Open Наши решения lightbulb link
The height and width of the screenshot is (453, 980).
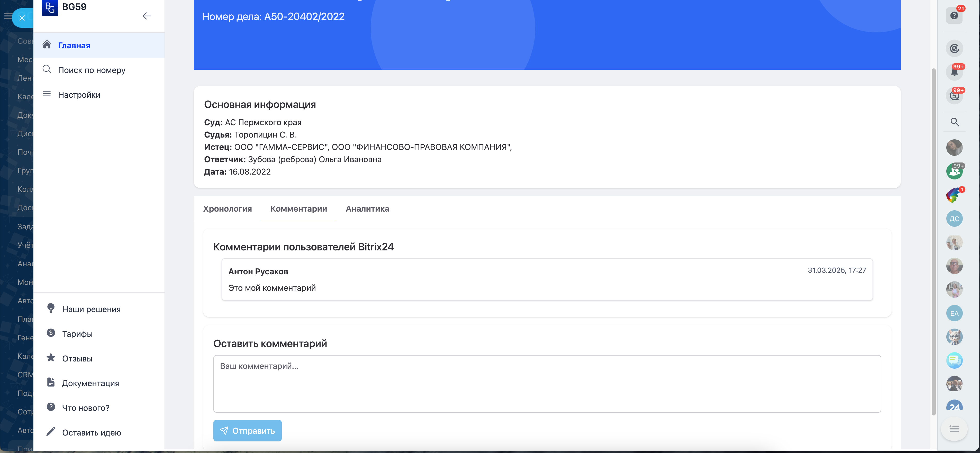pos(51,309)
